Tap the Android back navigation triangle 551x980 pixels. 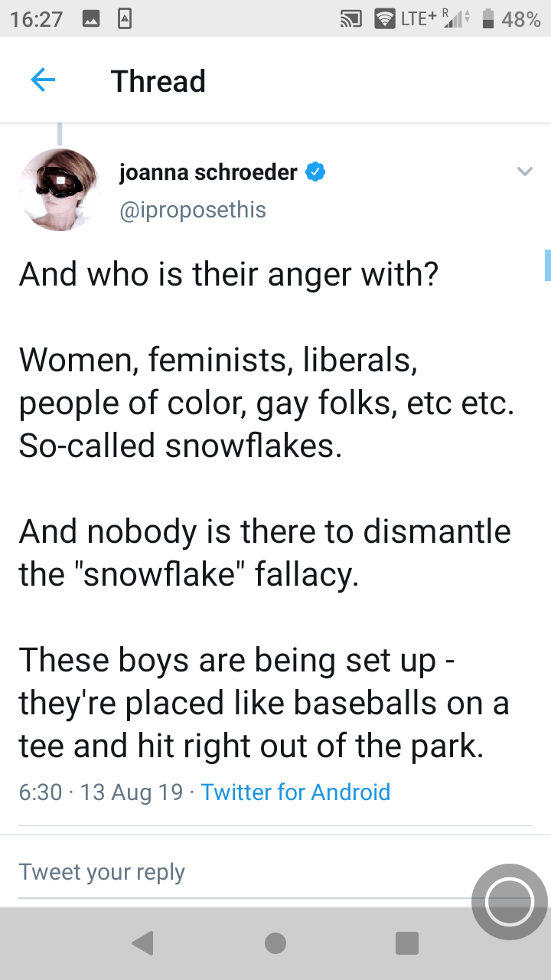coord(142,943)
